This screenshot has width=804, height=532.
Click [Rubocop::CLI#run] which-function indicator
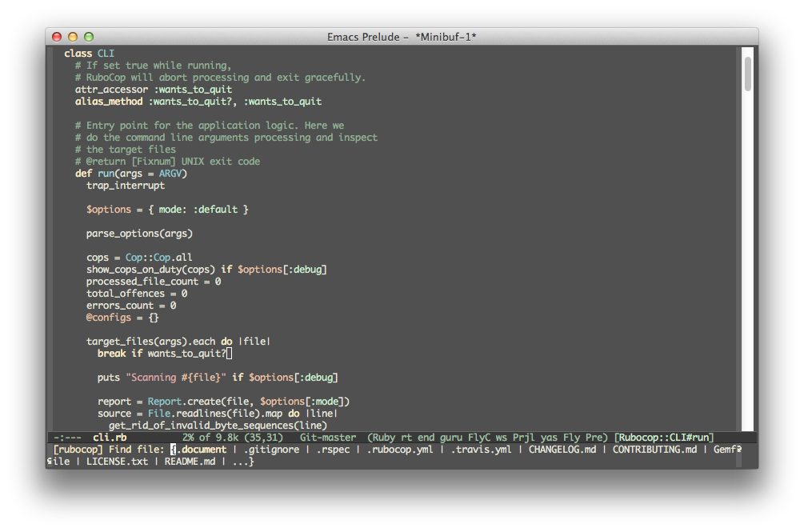point(664,437)
